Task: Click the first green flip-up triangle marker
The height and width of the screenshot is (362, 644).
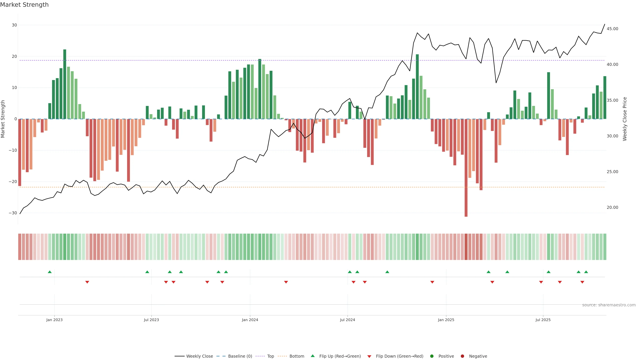Action: [50, 272]
